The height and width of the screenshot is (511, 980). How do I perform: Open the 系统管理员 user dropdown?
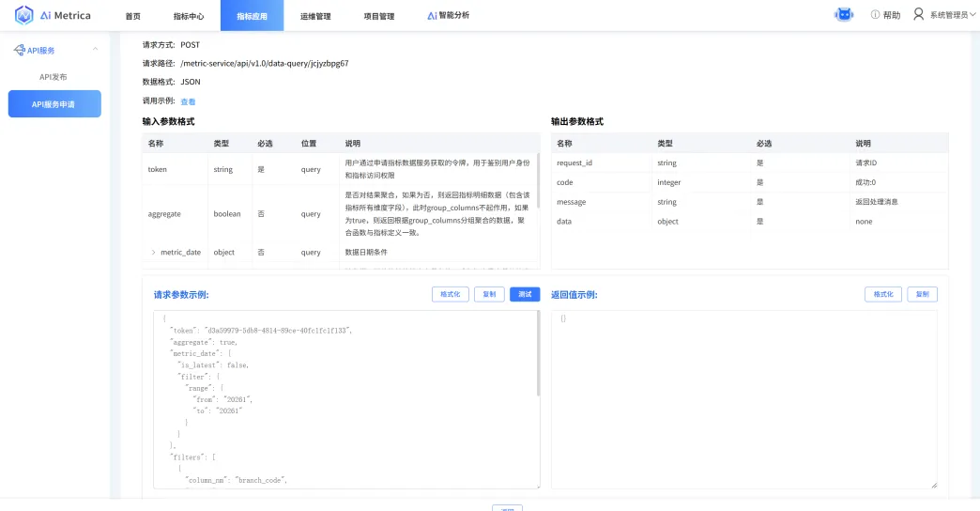pyautogui.click(x=951, y=15)
